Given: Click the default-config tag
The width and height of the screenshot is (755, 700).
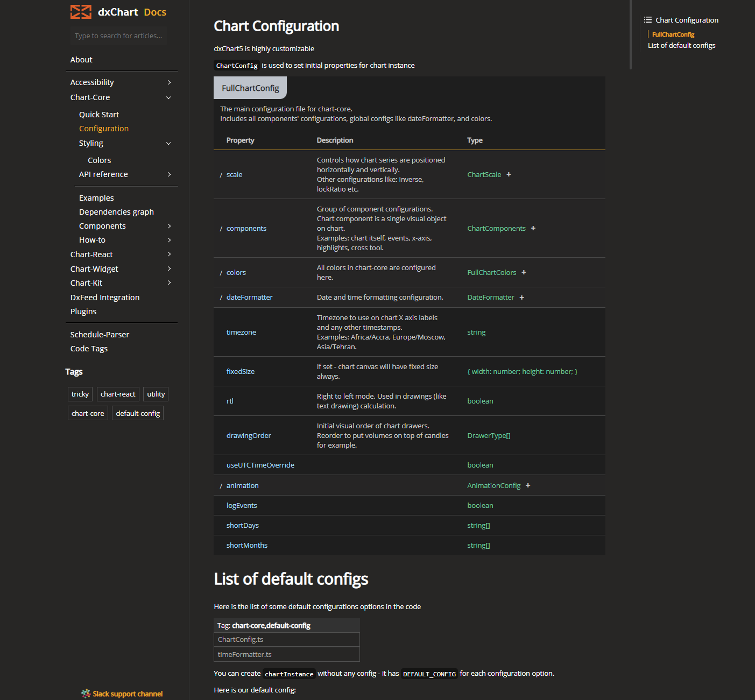Looking at the screenshot, I should pyautogui.click(x=138, y=413).
